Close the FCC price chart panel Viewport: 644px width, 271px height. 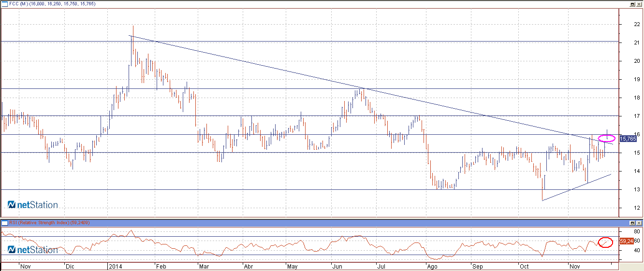[x=640, y=3]
